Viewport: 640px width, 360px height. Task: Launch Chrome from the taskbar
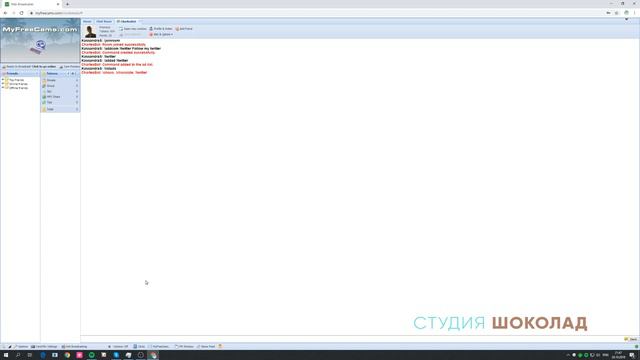pos(67,355)
